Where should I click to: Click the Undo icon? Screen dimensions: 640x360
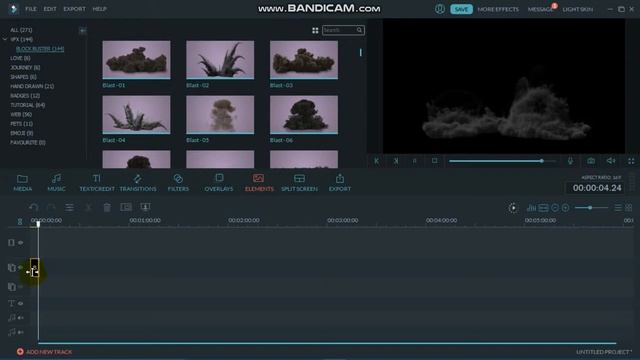[33, 207]
